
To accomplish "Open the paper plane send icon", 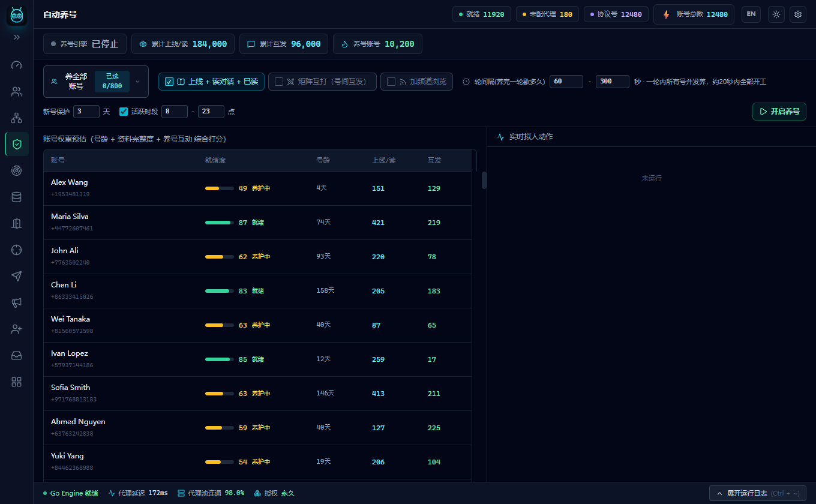I will click(17, 276).
